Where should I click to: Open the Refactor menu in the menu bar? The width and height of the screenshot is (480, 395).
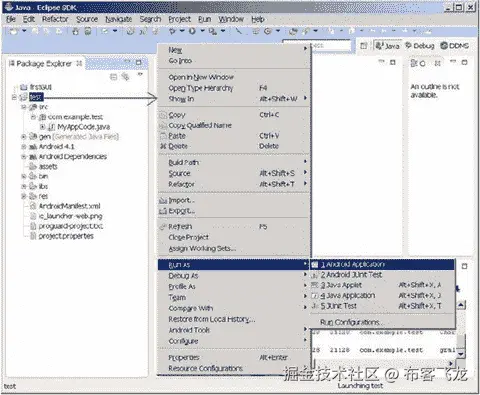coord(55,19)
